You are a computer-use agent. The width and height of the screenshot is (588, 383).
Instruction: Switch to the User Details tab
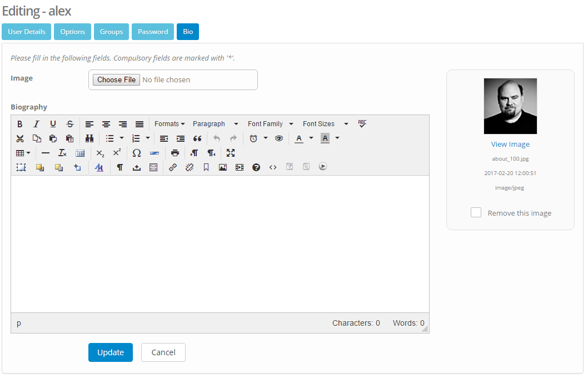click(x=27, y=32)
